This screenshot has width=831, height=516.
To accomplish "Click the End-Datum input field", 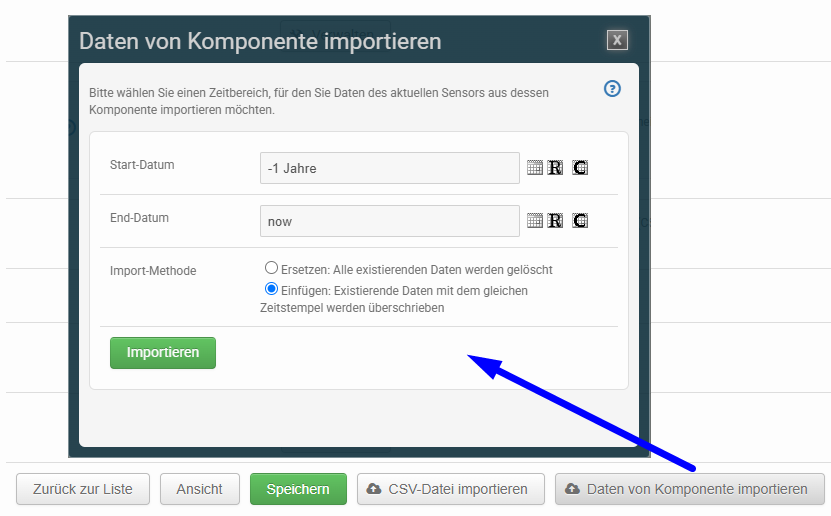I will [x=390, y=221].
